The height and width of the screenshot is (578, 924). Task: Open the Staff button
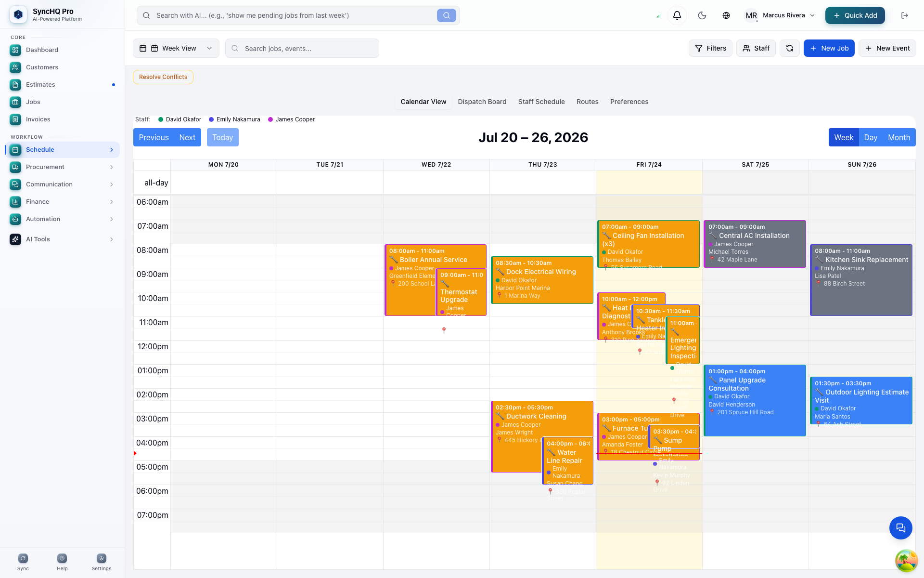coord(756,48)
